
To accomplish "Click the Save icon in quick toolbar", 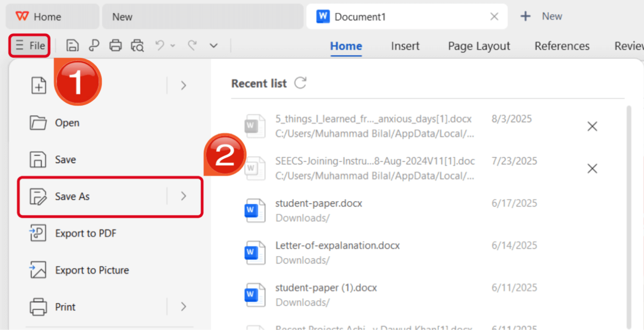I will (x=72, y=45).
